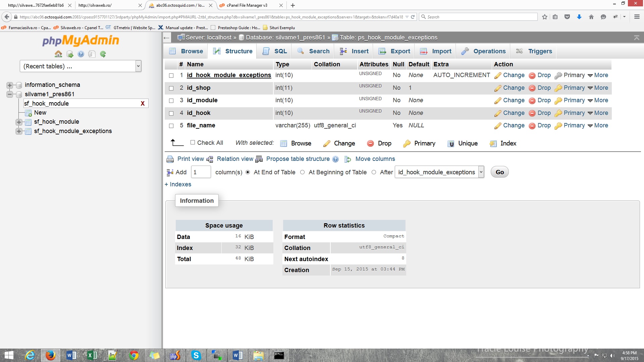Click the number of columns input field

(x=201, y=172)
